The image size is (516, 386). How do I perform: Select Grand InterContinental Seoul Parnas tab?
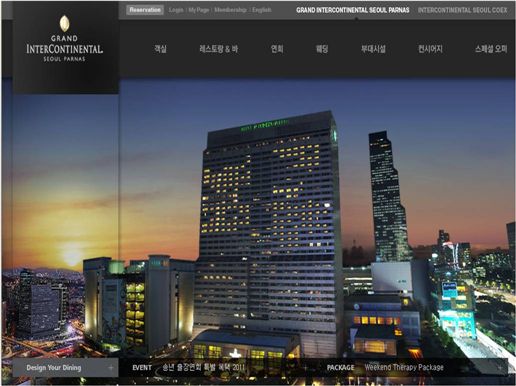353,10
